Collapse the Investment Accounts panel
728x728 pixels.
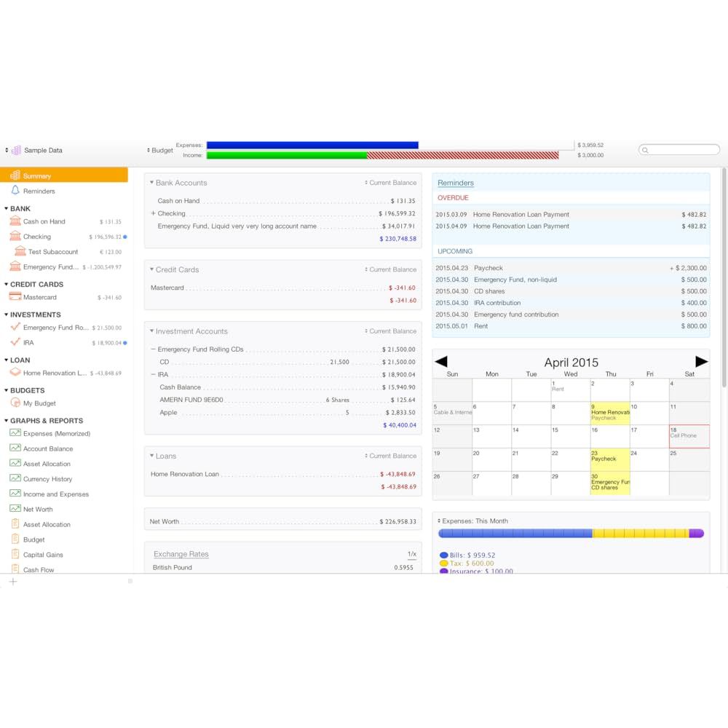(x=152, y=331)
